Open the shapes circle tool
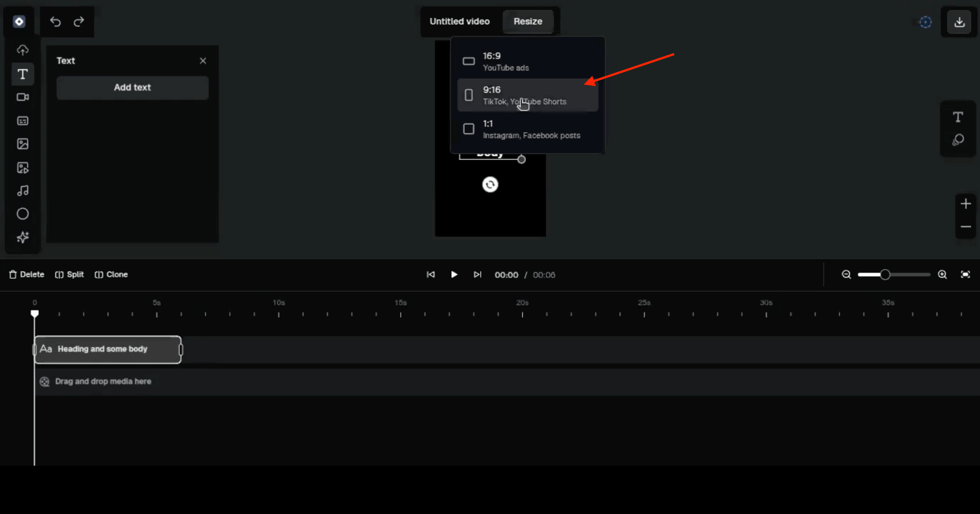This screenshot has height=514, width=980. (23, 214)
